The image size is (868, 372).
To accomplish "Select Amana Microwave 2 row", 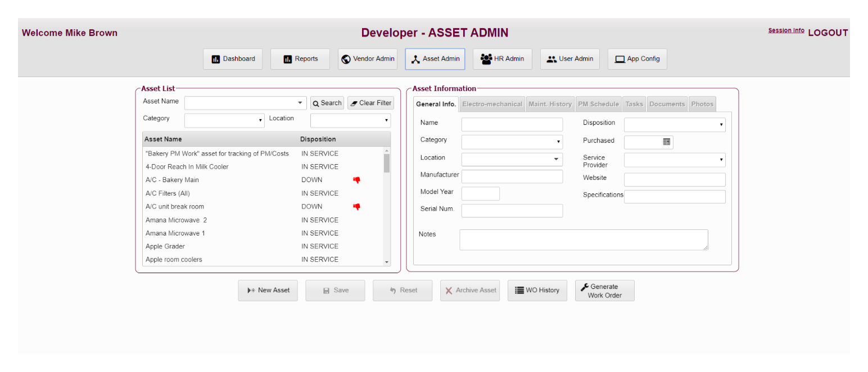I will tap(263, 220).
